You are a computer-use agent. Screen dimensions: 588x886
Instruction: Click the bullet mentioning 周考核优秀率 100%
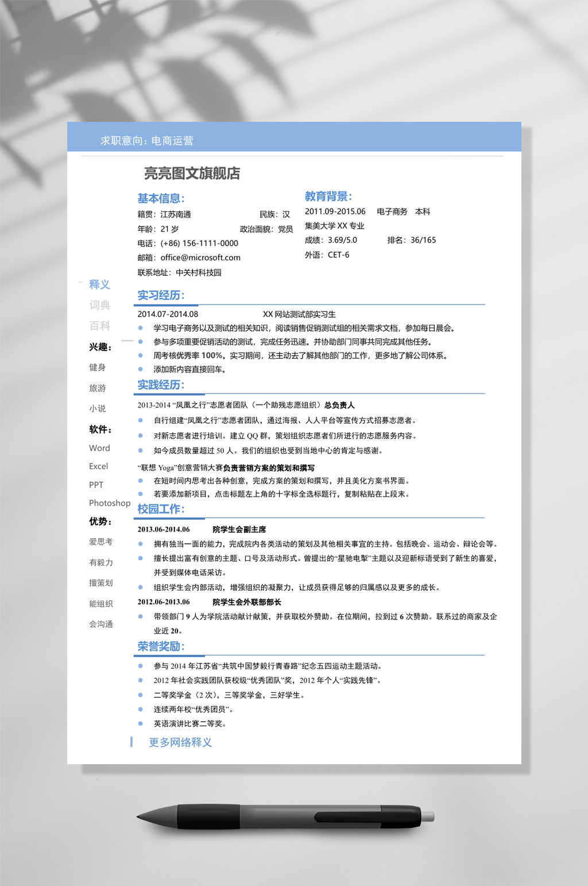pos(300,356)
